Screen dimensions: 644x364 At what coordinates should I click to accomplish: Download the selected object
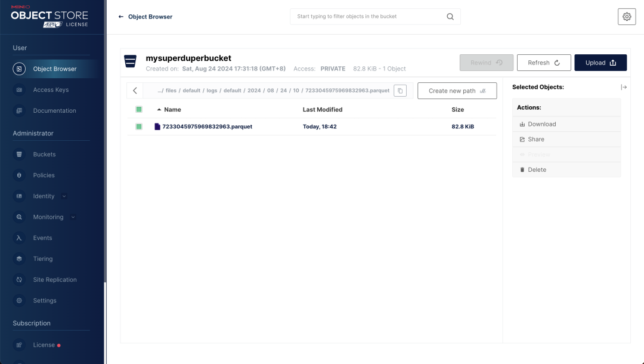[566, 124]
